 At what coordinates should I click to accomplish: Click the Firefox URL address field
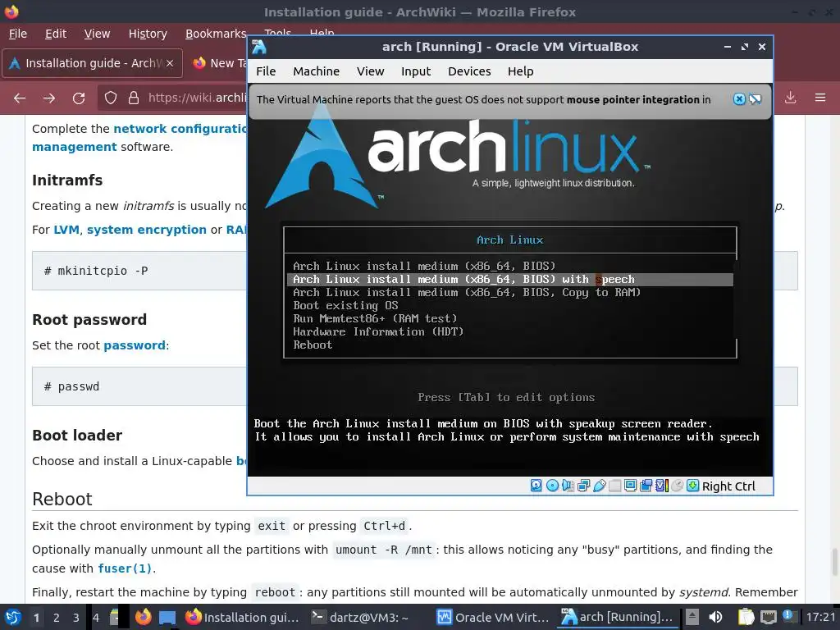[197, 98]
